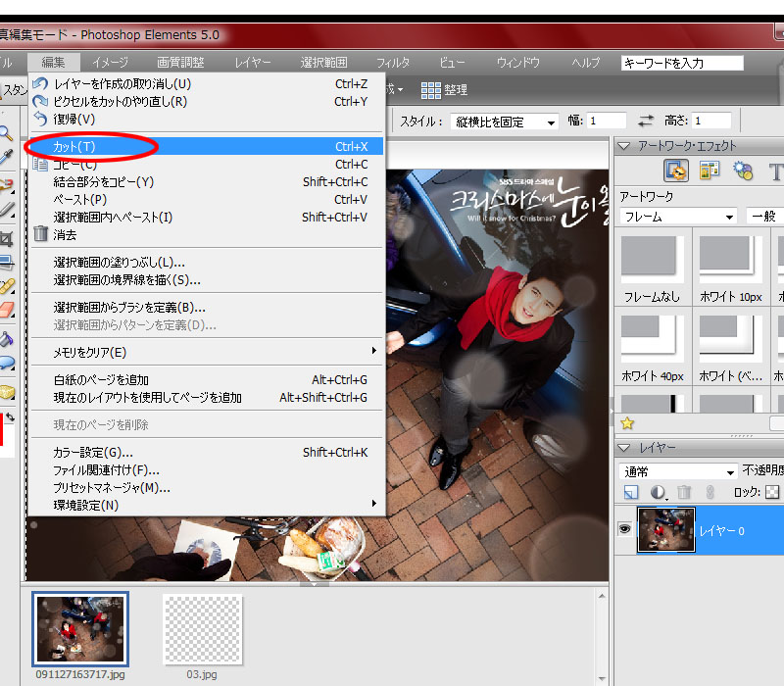This screenshot has height=686, width=784.
Task: Choose 結合部分をコピー(Y) menu entry
Action: (207, 182)
